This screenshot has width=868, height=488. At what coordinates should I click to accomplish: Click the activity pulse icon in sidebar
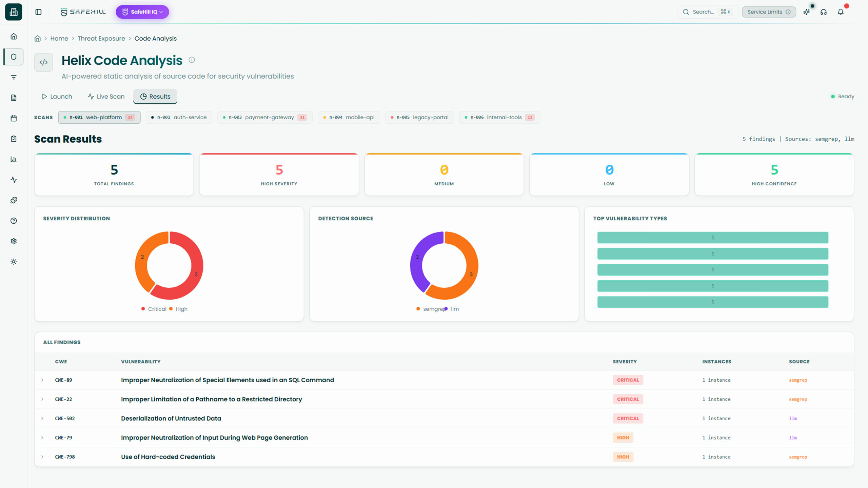[x=14, y=180]
